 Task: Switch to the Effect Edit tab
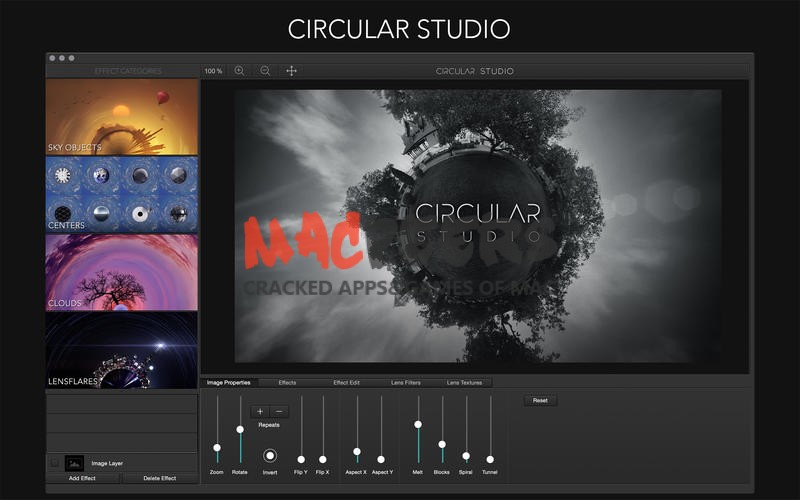click(346, 383)
